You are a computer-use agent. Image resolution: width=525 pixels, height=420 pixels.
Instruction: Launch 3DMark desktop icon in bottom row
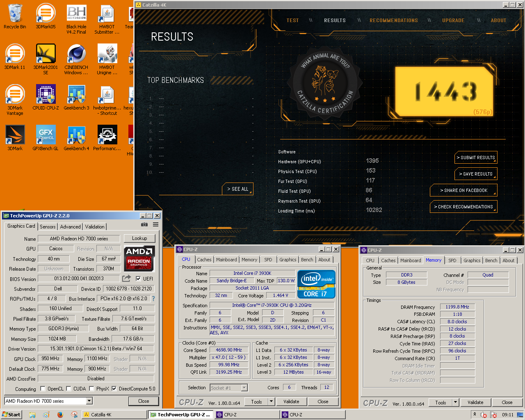pyautogui.click(x=15, y=138)
